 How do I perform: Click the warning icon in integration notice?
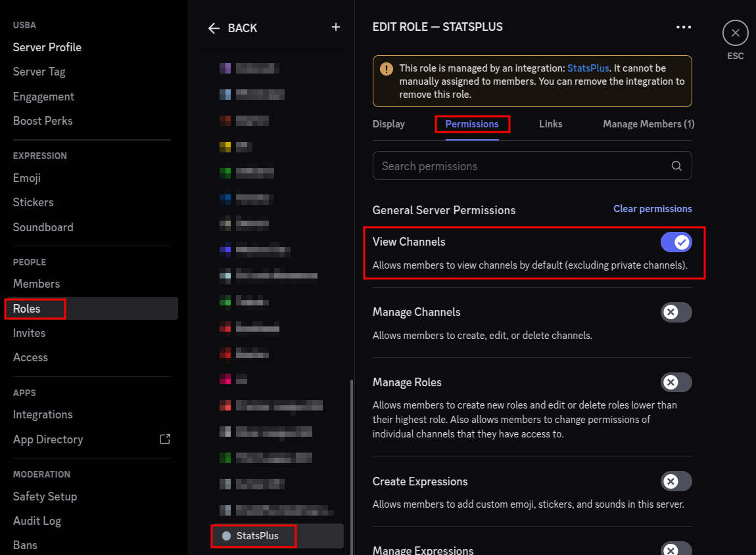tap(387, 69)
